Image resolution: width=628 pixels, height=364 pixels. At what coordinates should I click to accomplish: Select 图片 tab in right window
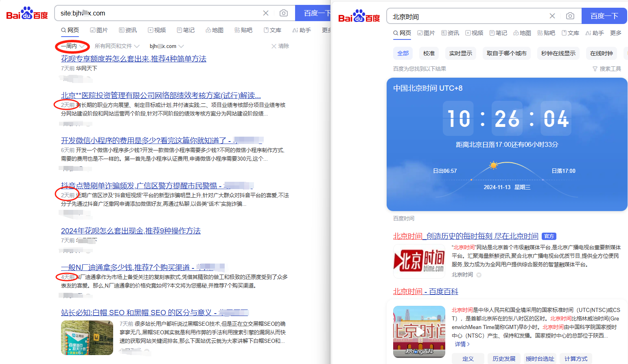coord(426,33)
